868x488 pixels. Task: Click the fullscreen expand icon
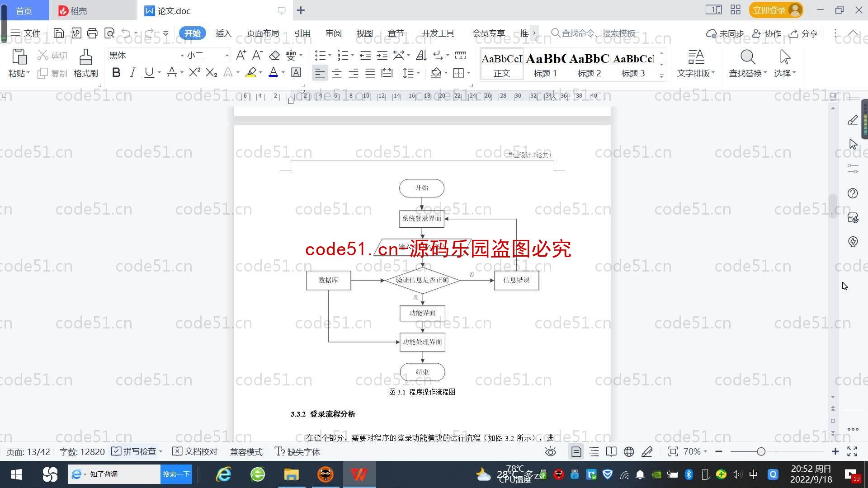point(852,451)
